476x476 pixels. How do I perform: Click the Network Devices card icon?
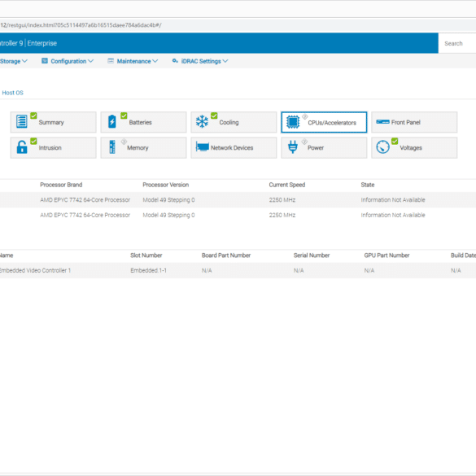coord(202,147)
